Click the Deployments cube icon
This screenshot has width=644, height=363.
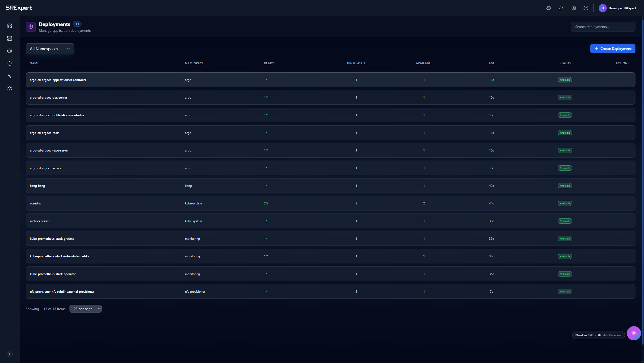[31, 27]
